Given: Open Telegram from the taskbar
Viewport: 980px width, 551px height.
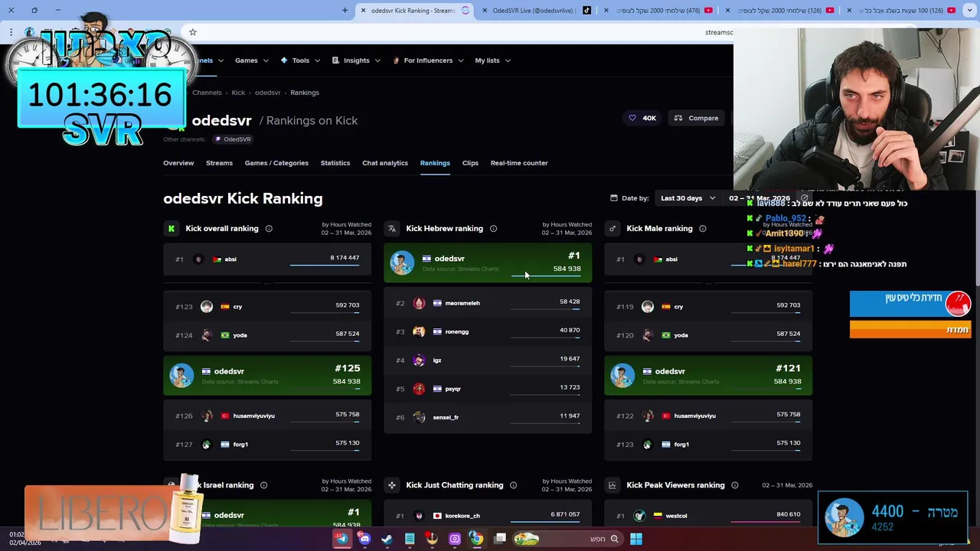Looking at the screenshot, I should [x=342, y=539].
